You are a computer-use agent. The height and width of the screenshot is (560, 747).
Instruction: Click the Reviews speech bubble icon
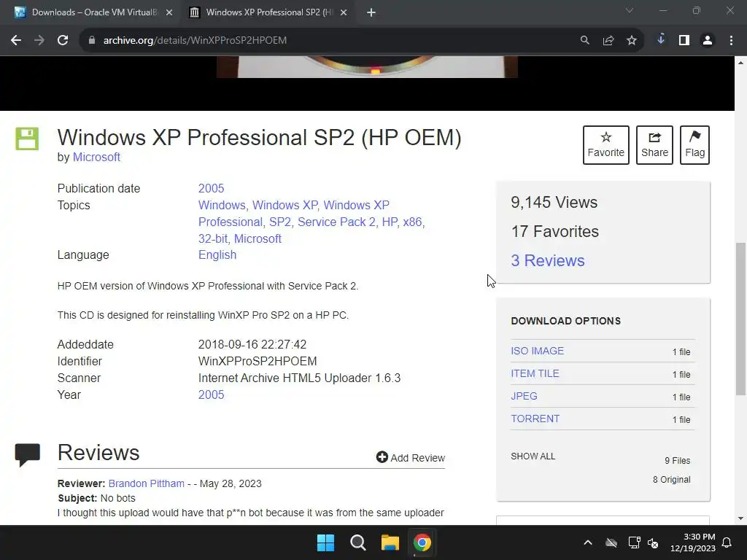(x=27, y=455)
